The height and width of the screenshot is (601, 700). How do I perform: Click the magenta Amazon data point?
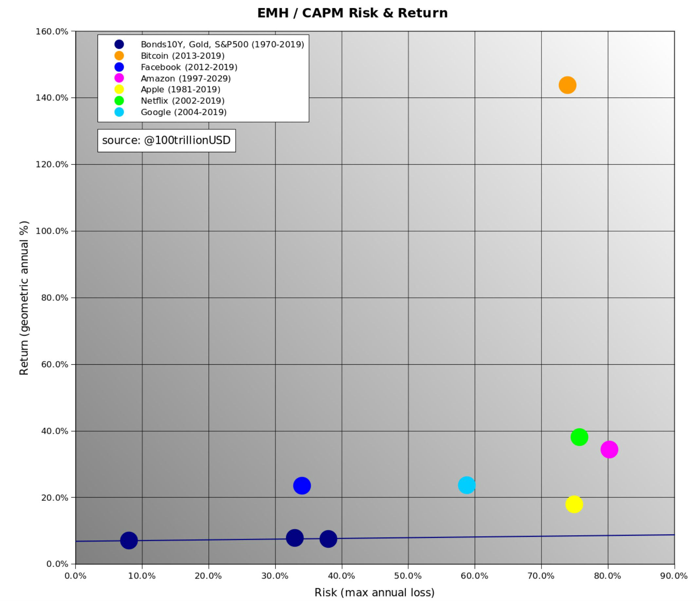(x=609, y=449)
